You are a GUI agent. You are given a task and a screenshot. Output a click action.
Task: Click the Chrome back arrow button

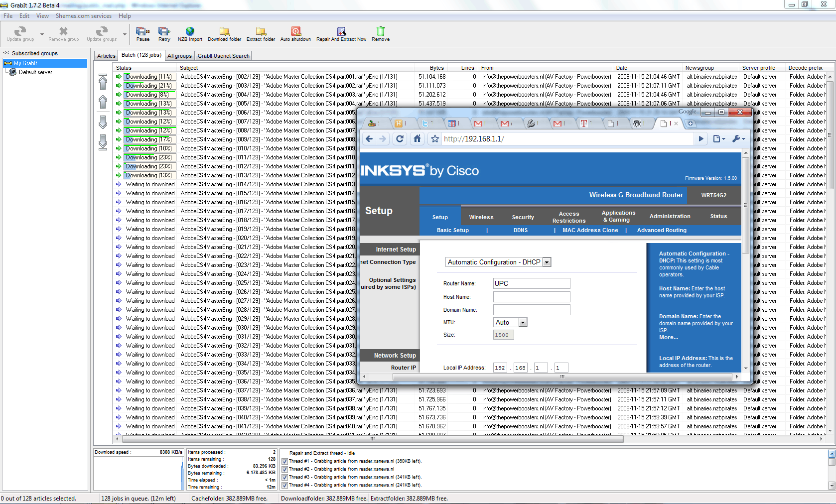pyautogui.click(x=369, y=139)
